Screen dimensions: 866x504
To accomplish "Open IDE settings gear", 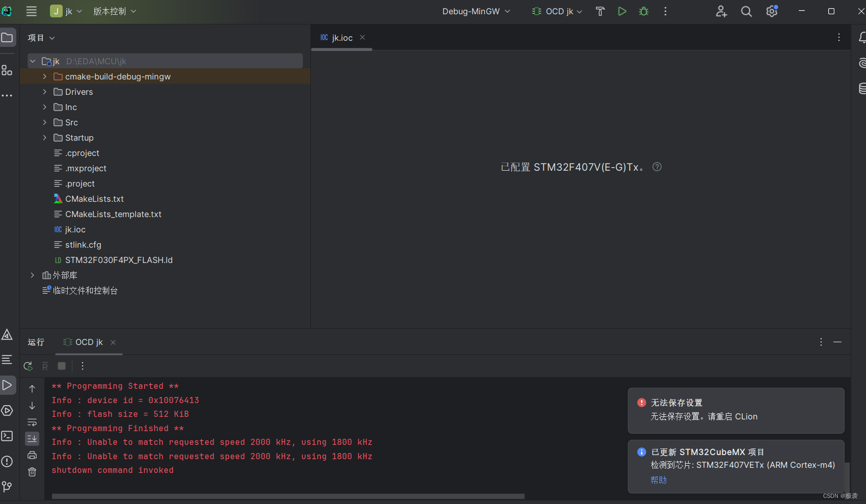I will tap(772, 11).
